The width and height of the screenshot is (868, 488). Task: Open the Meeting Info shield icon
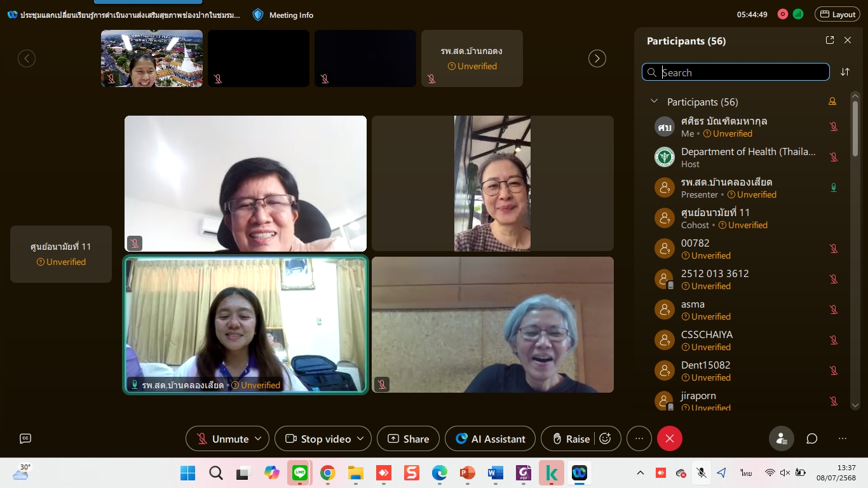(258, 15)
